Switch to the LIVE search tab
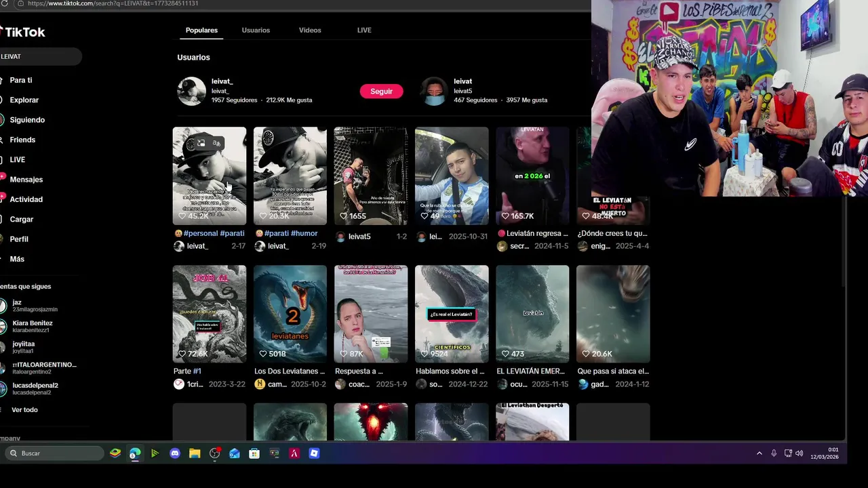Image resolution: width=868 pixels, height=488 pixels. click(364, 30)
